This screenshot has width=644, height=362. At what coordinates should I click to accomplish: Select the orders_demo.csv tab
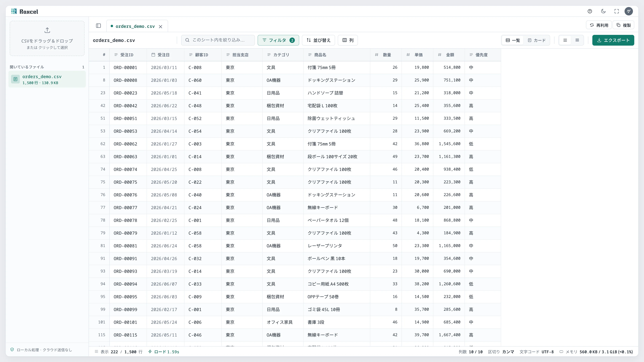click(137, 26)
